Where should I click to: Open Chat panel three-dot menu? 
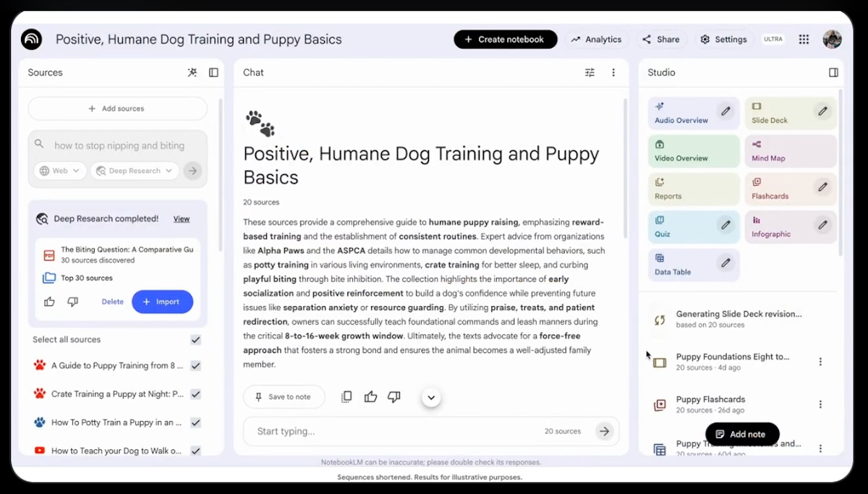(x=613, y=72)
